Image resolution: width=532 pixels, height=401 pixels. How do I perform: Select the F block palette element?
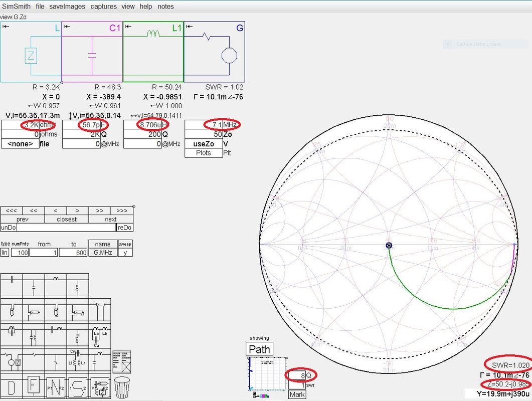tap(34, 386)
